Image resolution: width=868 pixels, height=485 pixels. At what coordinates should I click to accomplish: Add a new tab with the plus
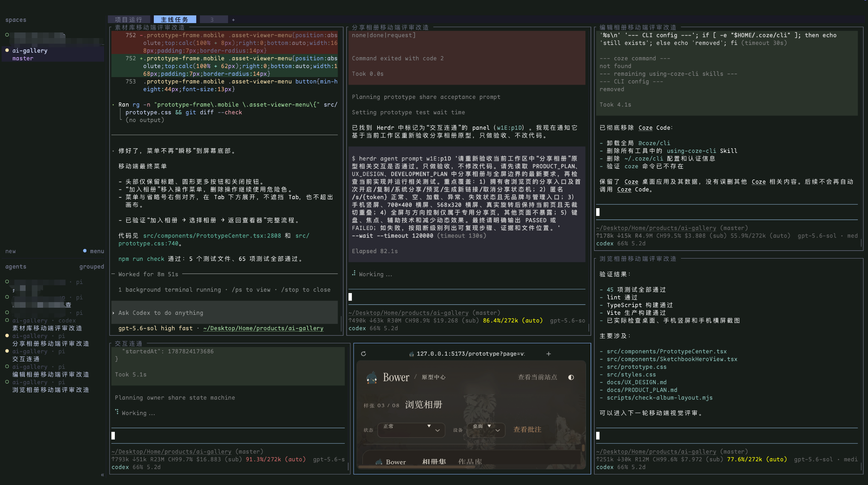click(x=233, y=20)
